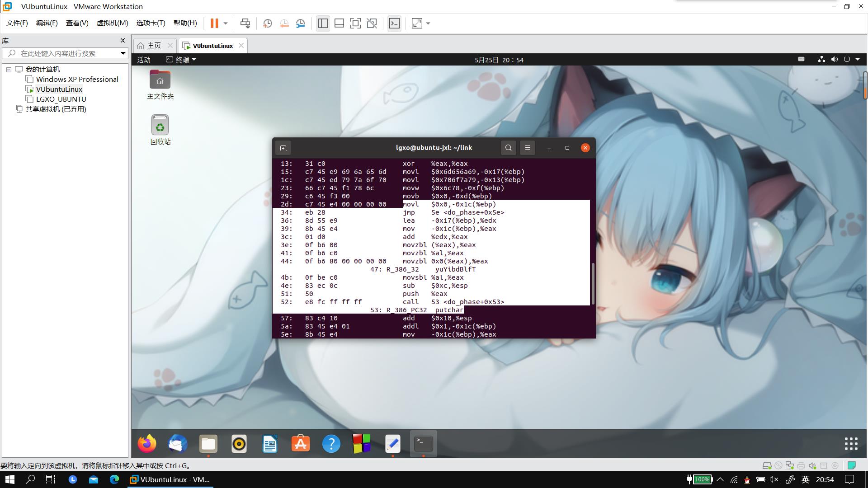
Task: Open the stretch display dropdown arrow
Action: coord(428,23)
